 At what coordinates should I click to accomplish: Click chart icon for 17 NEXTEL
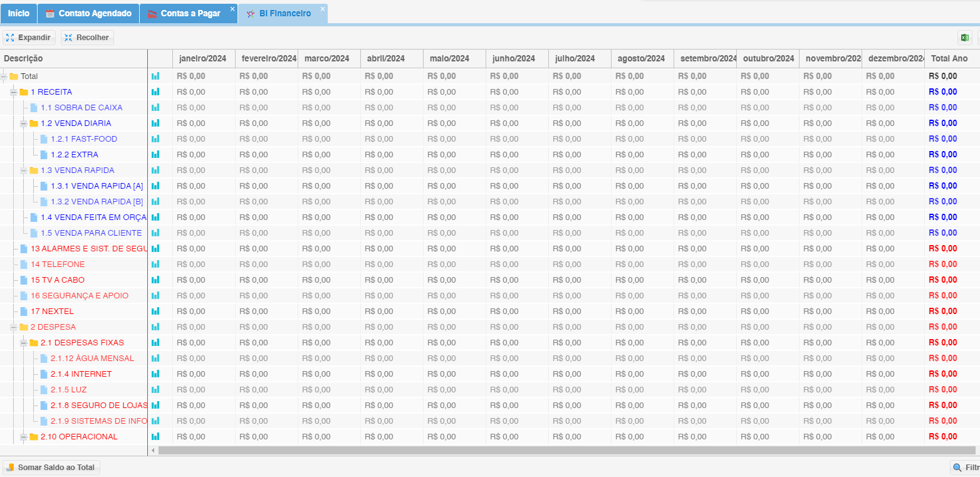click(155, 311)
